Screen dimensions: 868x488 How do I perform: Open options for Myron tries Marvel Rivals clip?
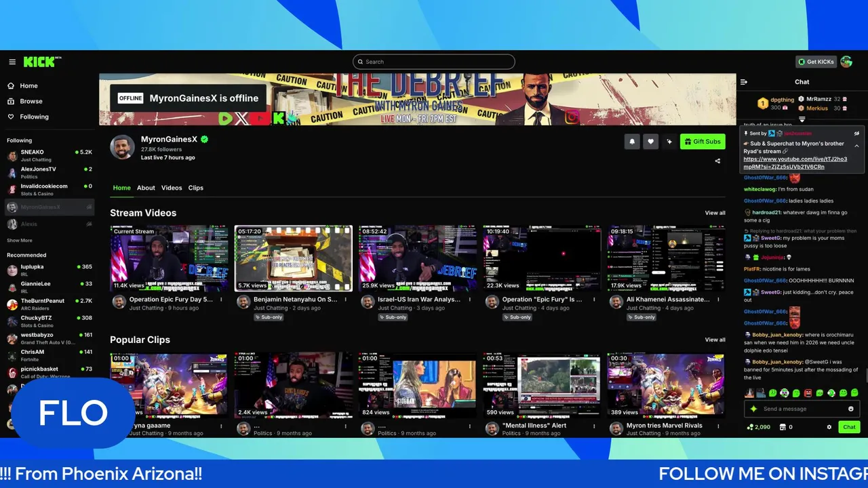point(718,426)
